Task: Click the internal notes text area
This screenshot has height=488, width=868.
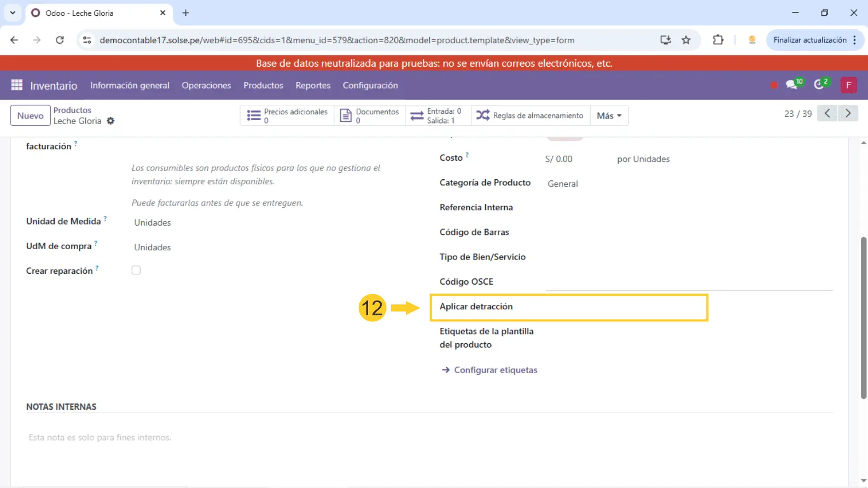Action: pos(429,437)
